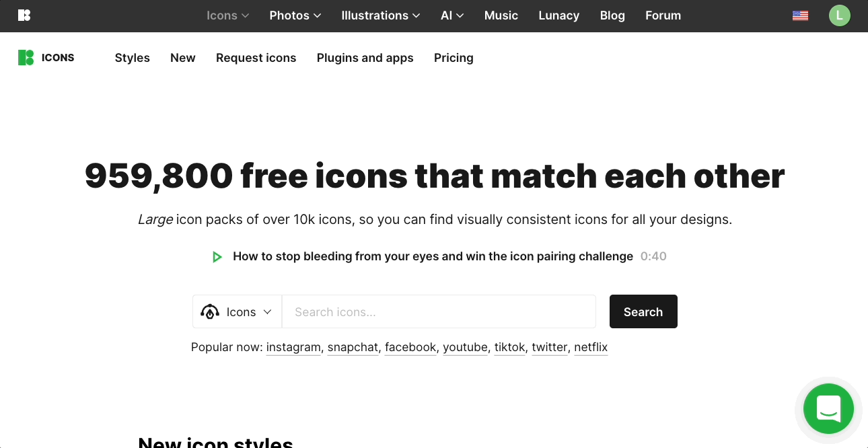The image size is (868, 448).
Task: Open Plugins and apps page
Action: point(365,58)
